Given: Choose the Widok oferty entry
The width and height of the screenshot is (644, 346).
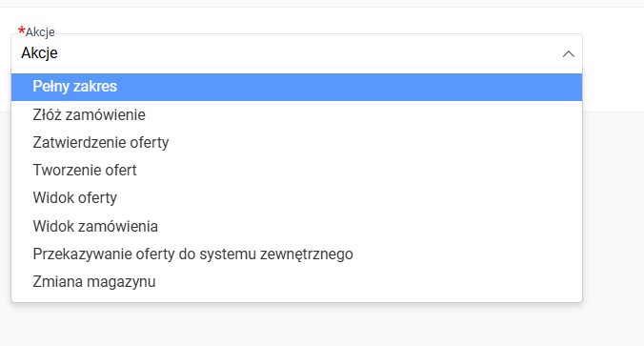Looking at the screenshot, I should tap(296, 197).
